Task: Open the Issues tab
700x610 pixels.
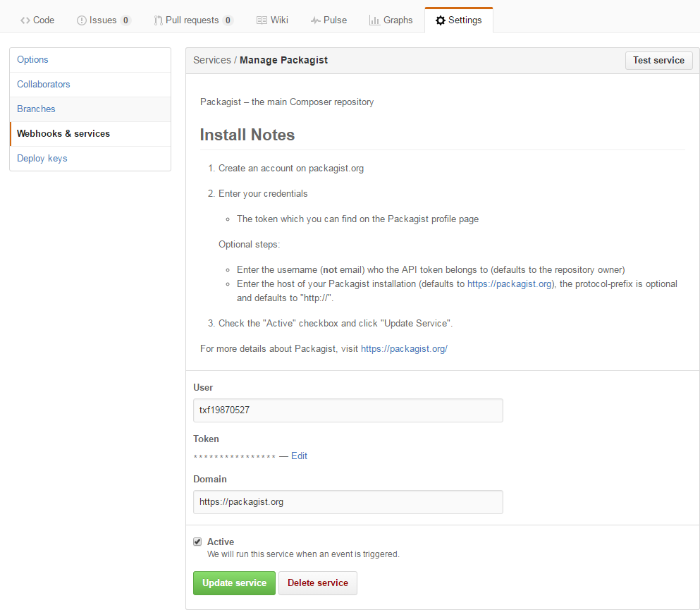Action: (104, 20)
